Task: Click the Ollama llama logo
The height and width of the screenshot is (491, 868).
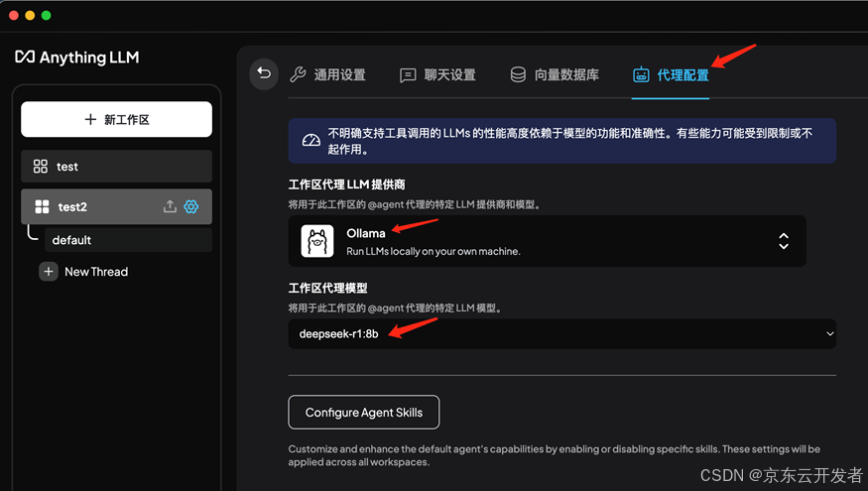Action: 317,241
